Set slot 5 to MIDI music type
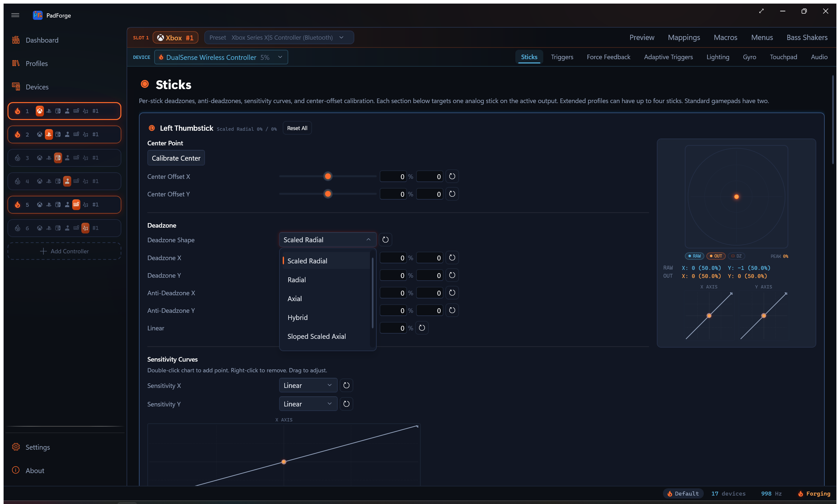Image resolution: width=840 pixels, height=504 pixels. click(85, 205)
